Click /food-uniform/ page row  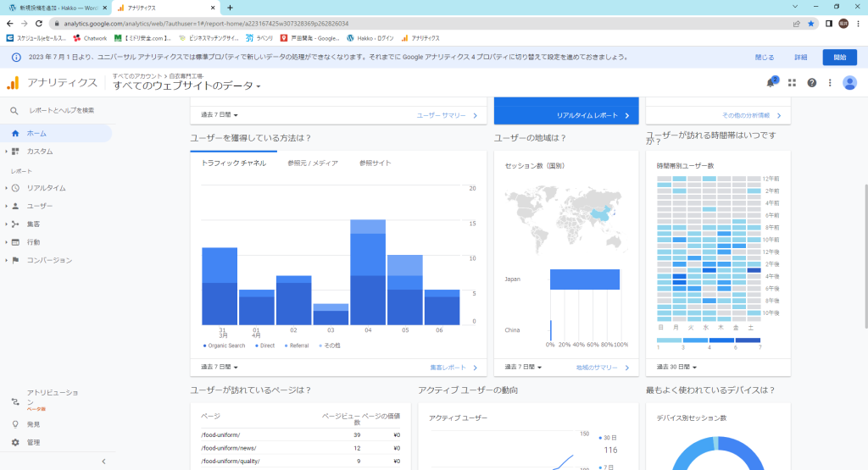point(301,435)
